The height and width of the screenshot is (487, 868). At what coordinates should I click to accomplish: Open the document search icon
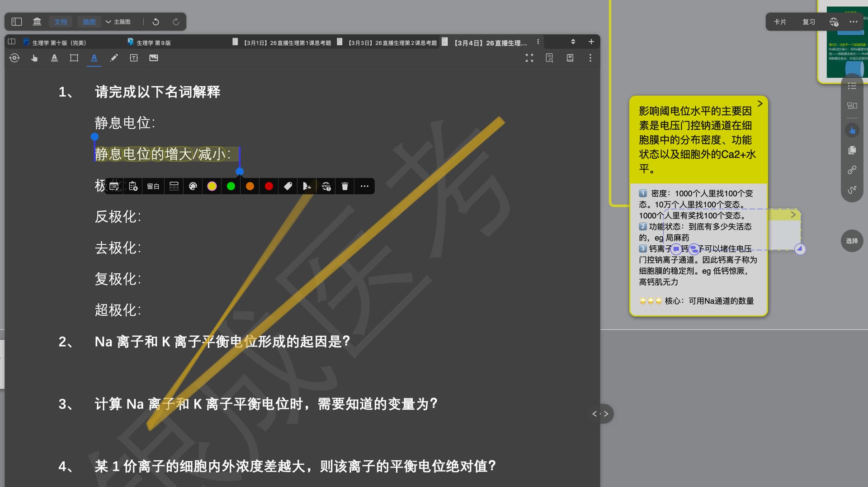point(549,58)
